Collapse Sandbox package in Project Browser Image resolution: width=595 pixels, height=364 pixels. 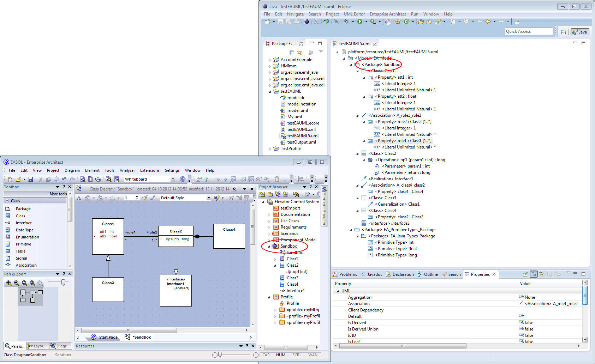(x=269, y=247)
